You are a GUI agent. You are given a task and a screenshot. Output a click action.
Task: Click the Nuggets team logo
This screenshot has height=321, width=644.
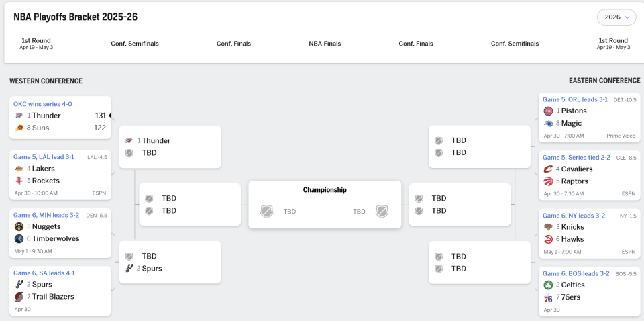[19, 226]
